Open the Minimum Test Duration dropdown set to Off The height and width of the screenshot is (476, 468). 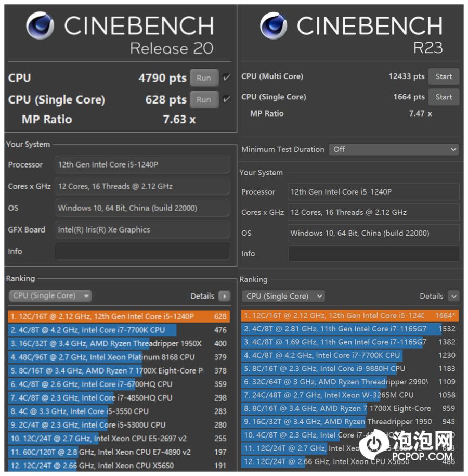tap(394, 149)
